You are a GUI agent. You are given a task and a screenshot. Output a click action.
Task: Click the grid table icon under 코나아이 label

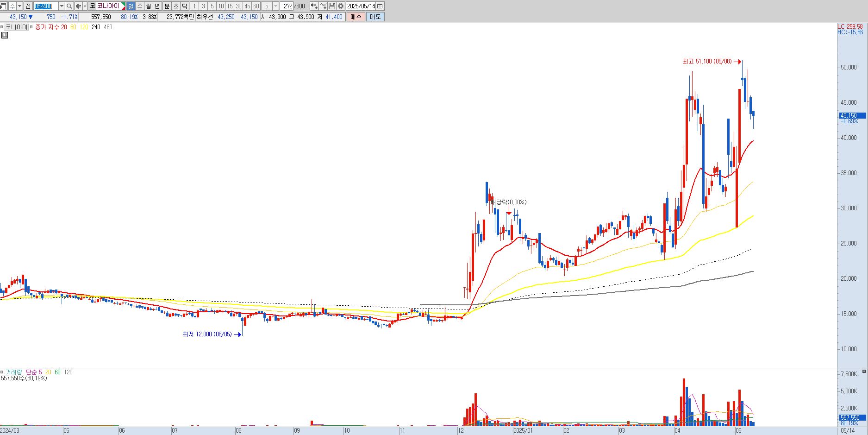tap(4, 35)
